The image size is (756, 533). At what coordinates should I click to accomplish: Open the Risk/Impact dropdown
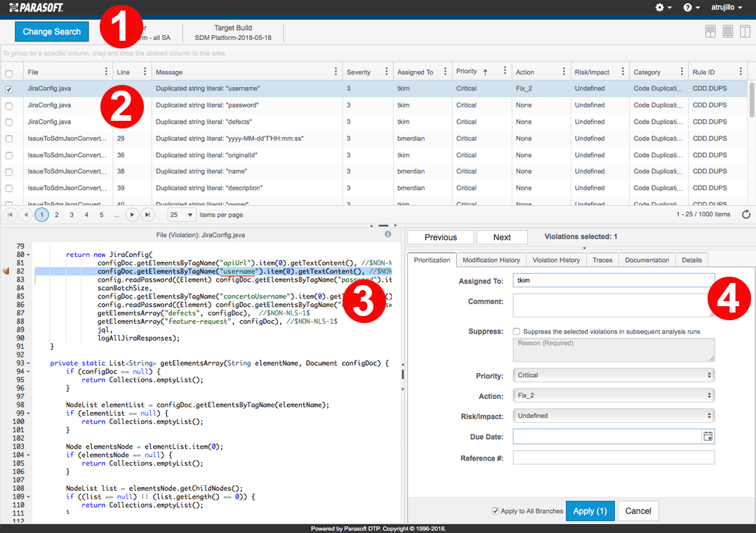[614, 416]
